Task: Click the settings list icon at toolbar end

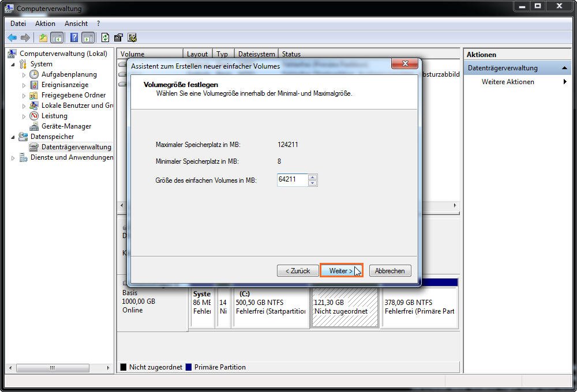Action: pos(132,37)
